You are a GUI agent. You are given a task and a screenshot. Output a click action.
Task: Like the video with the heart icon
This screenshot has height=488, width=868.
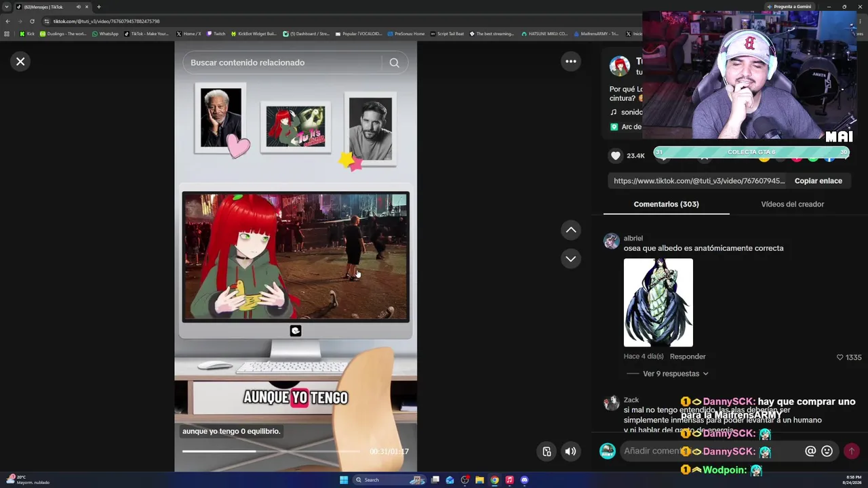pos(615,156)
